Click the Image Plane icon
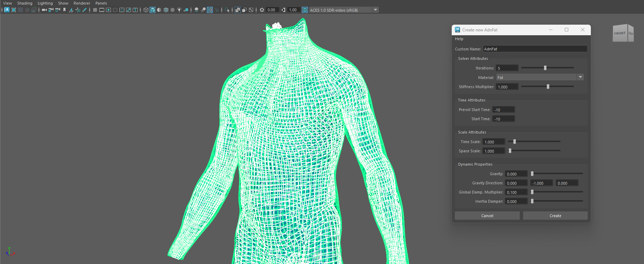Image resolution: width=644 pixels, height=264 pixels. pos(71,10)
